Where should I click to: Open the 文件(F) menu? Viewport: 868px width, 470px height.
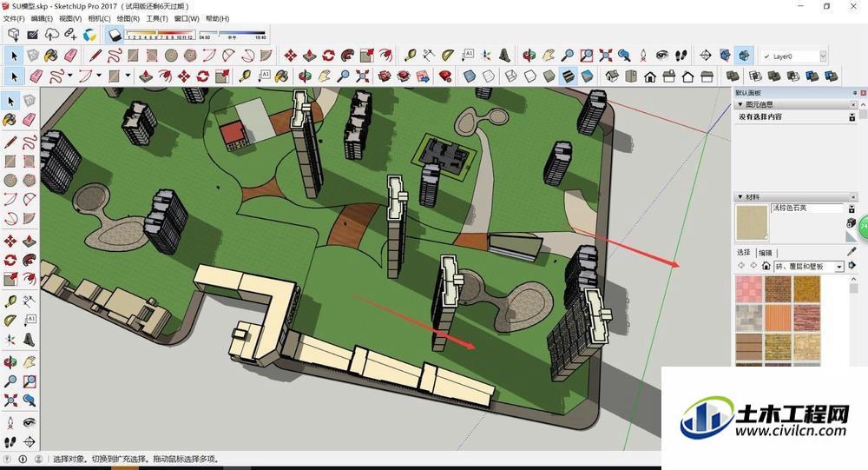pyautogui.click(x=13, y=18)
